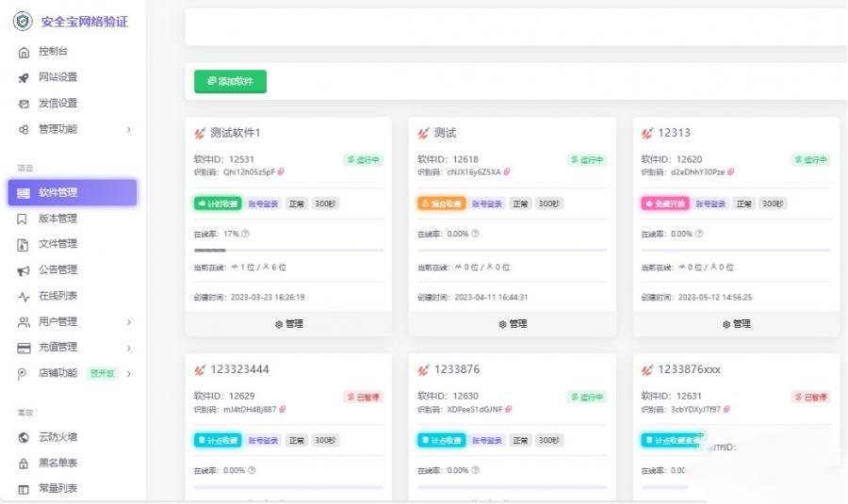848x504 pixels.
Task: Click the rocket icon of 测试软件1 card
Action: (200, 133)
